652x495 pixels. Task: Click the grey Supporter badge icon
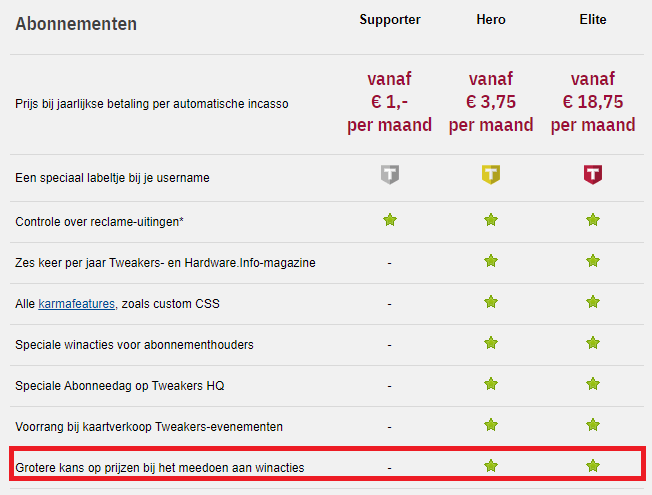point(390,176)
